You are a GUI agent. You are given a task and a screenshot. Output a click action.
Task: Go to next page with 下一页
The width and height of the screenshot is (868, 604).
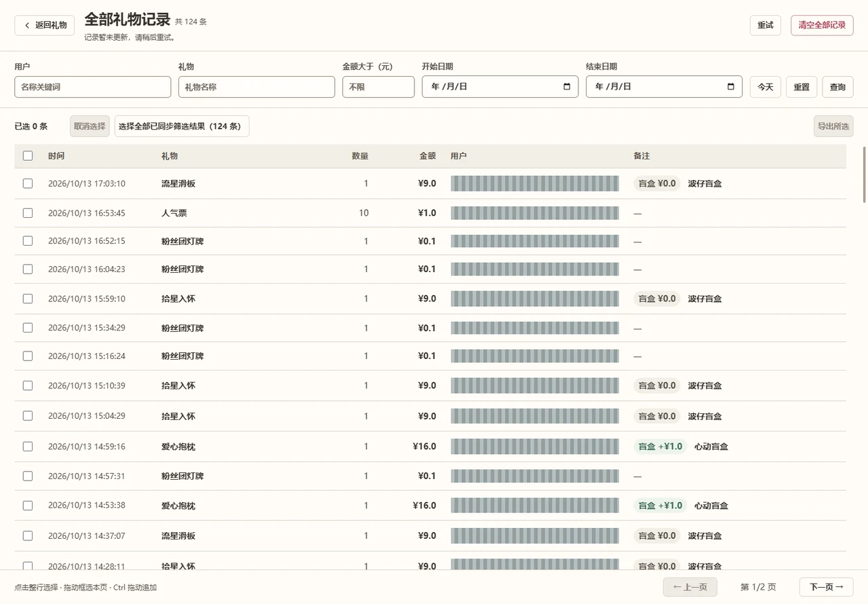[826, 587]
